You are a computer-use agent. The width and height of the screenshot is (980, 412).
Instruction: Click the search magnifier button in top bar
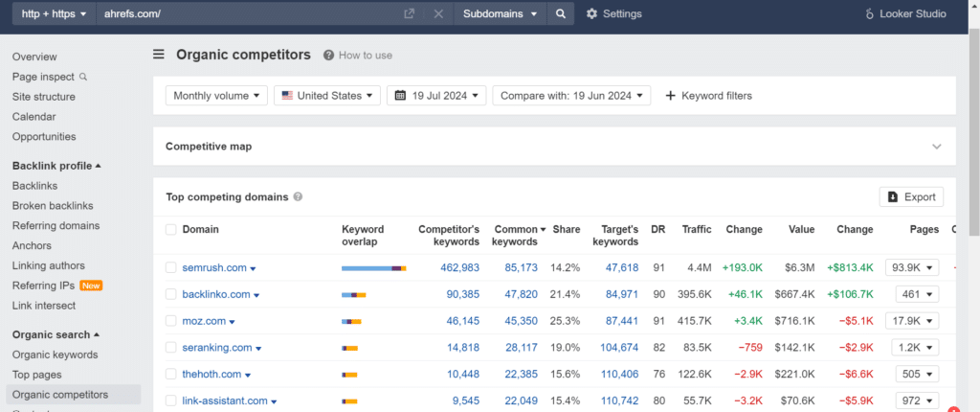coord(561,13)
